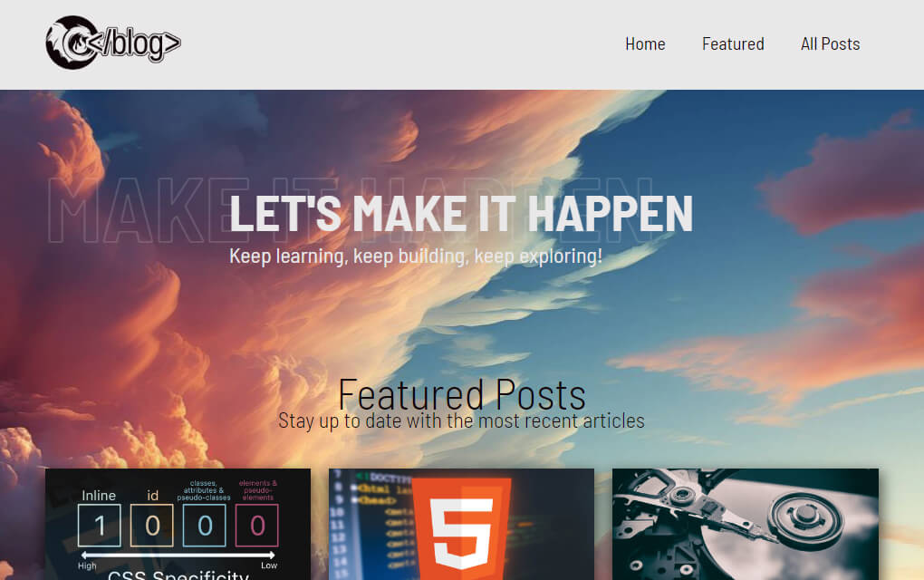Open the HTML5 article thumbnail
Image resolution: width=924 pixels, height=580 pixels.
pyautogui.click(x=461, y=524)
